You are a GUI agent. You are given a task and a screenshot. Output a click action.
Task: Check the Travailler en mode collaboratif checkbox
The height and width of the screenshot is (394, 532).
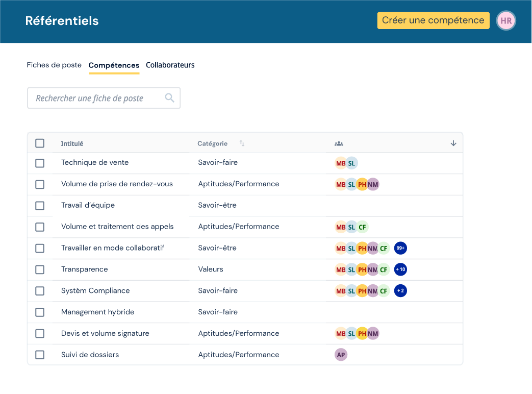click(x=40, y=249)
